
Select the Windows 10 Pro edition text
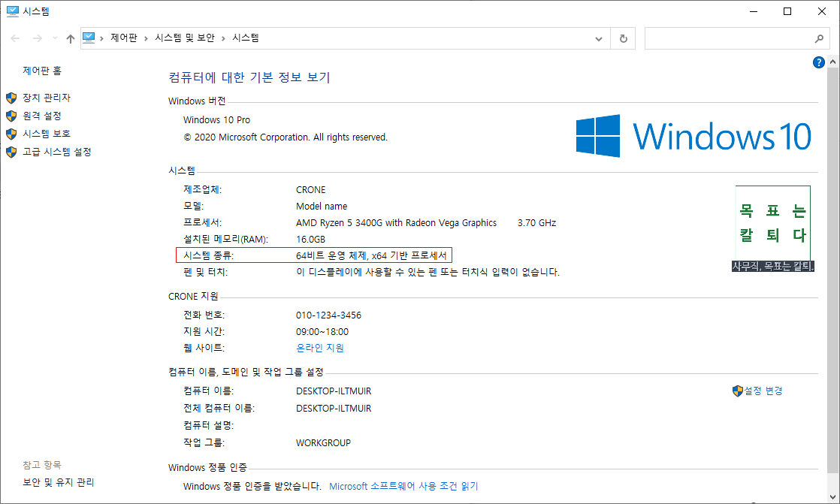pos(216,120)
